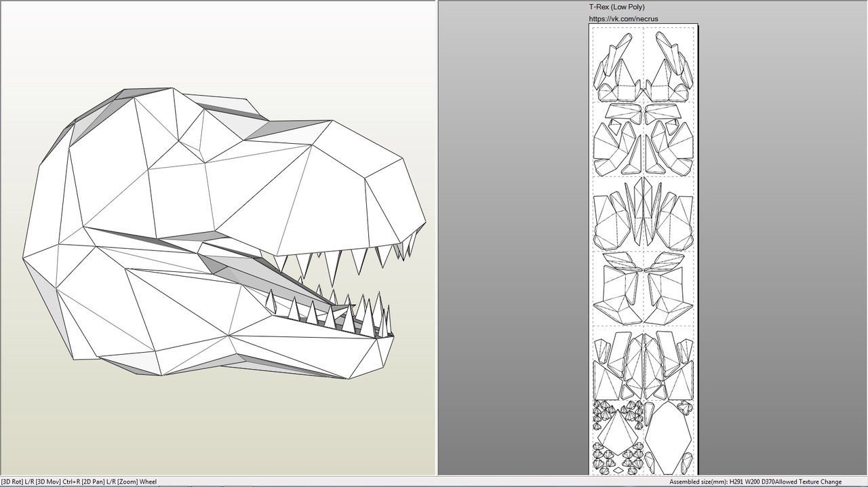Viewport: 868px width, 487px height.
Task: Click the "Assembled size(mm): H291 W200 D370" status text
Action: click(722, 482)
